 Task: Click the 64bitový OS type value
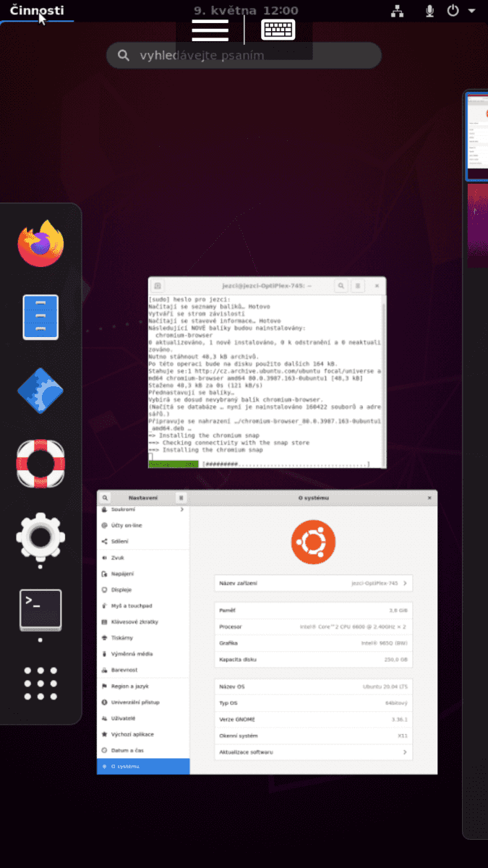(398, 702)
